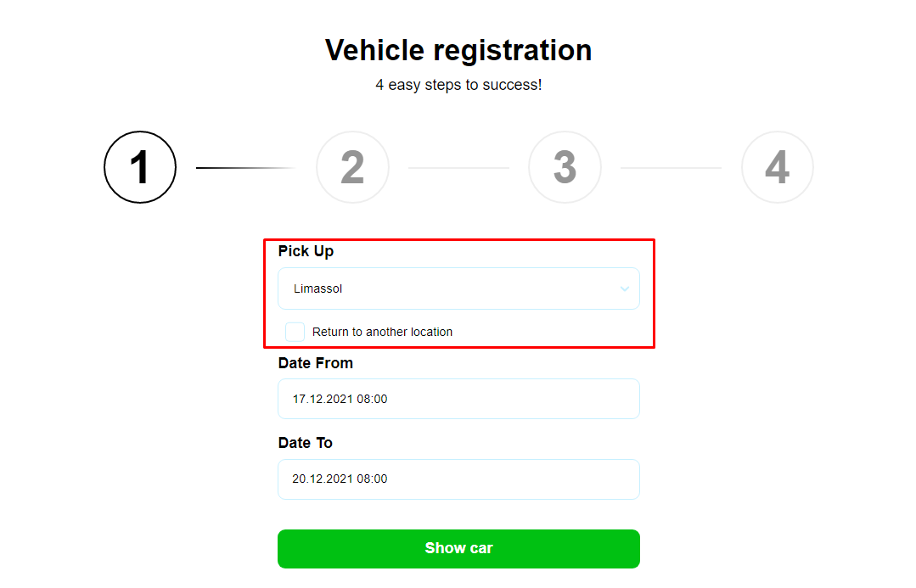The image size is (916, 588).
Task: Click the connector line between steps 3 and 4
Action: tap(671, 168)
